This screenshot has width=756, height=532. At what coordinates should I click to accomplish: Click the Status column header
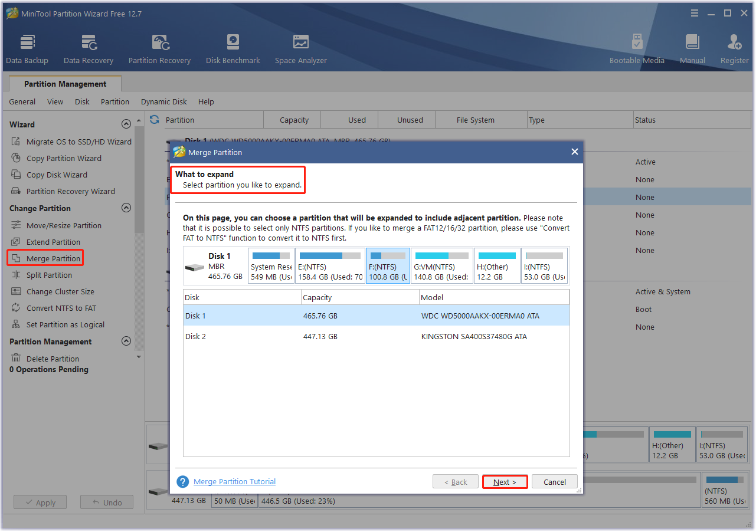(692, 120)
